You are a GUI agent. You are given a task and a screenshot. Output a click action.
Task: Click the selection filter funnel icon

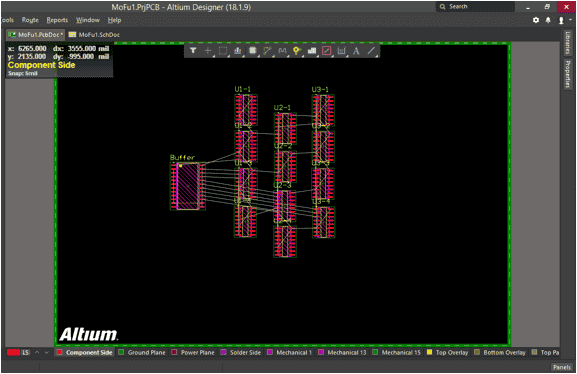193,51
